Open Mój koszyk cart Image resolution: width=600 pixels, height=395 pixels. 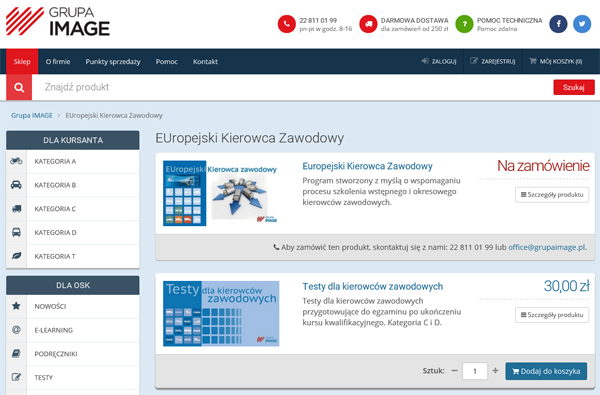click(x=556, y=61)
